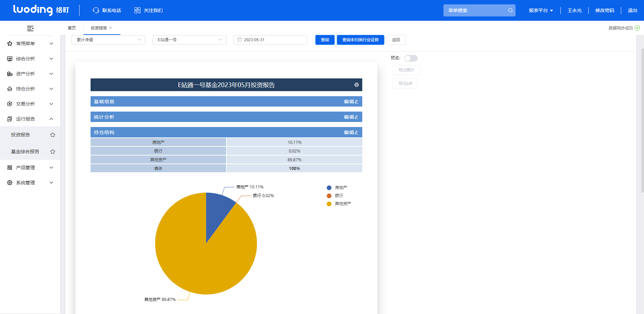Screen dimensions: 644x314
Task: Click the vertical page scrollbar
Action: [x=642, y=120]
